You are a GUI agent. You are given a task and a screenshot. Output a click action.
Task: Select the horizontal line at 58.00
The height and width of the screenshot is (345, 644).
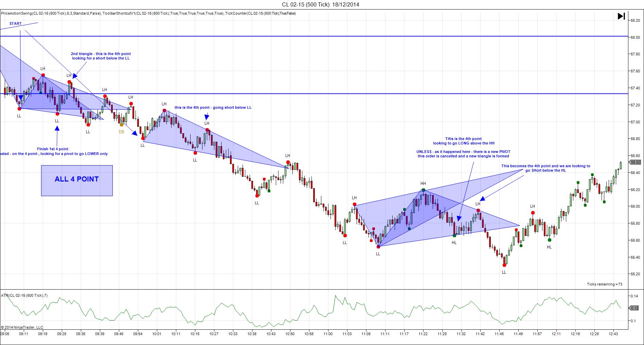pyautogui.click(x=314, y=36)
